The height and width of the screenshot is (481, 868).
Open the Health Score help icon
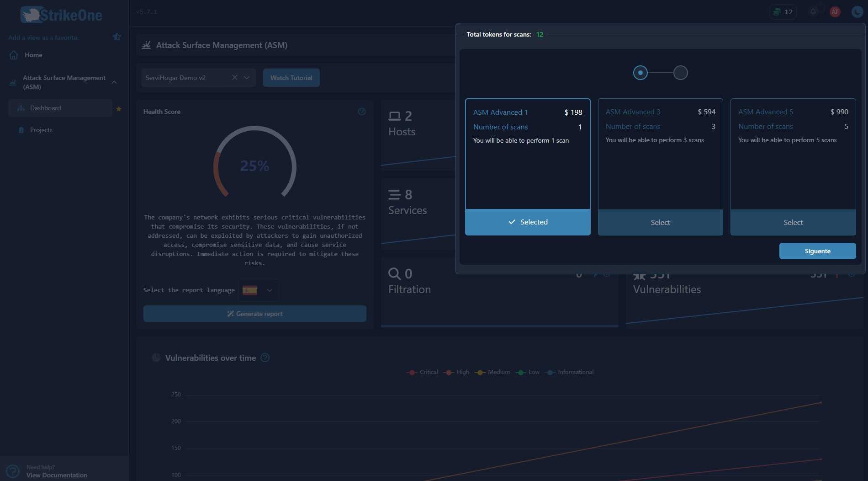[361, 111]
